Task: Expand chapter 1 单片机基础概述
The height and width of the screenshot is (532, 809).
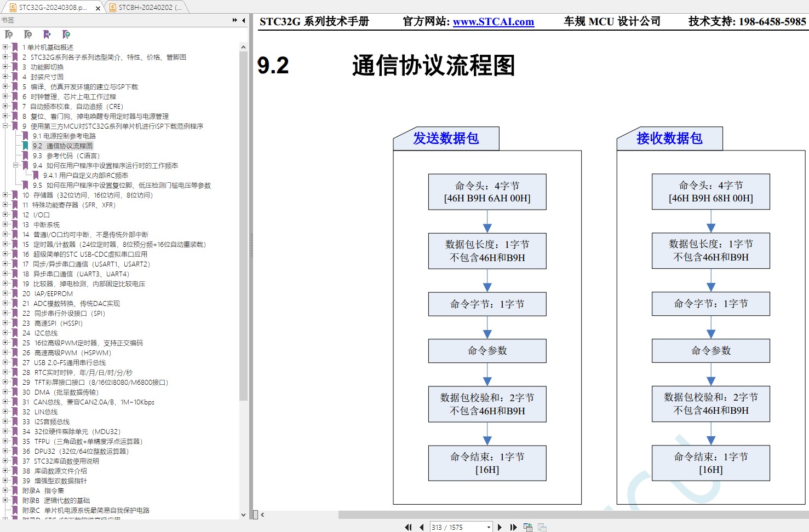Action: pyautogui.click(x=5, y=47)
